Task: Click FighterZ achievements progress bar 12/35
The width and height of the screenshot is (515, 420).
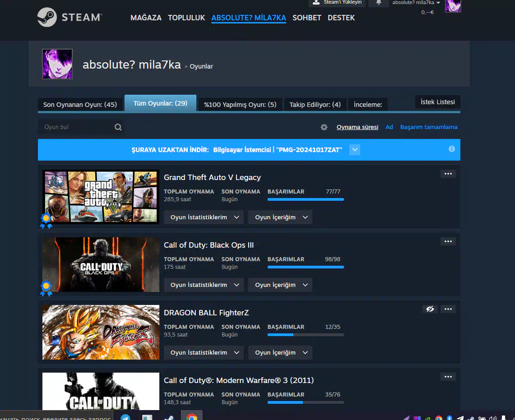Action: tap(306, 335)
